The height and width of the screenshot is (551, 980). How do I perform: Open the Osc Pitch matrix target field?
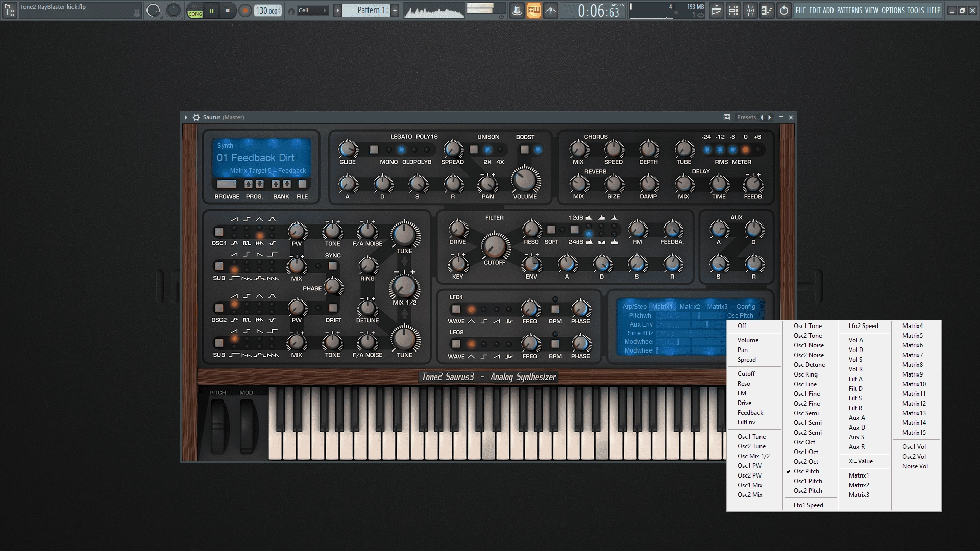coord(740,316)
